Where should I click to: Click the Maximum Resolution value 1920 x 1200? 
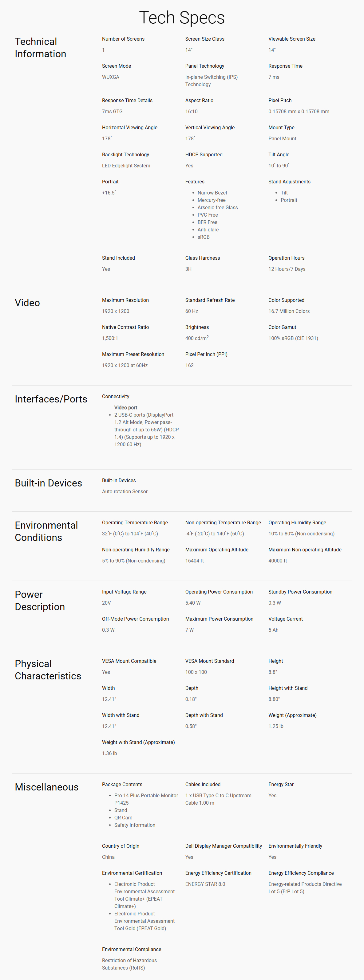116,311
